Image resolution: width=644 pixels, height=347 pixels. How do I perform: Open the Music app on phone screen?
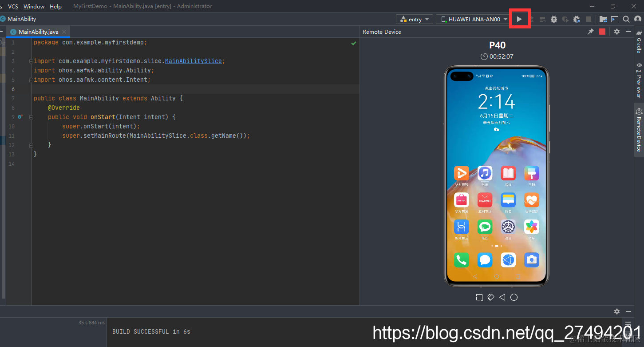[485, 173]
